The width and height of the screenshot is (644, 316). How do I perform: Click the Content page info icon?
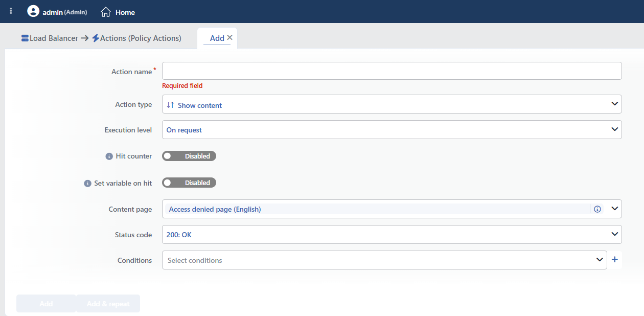pyautogui.click(x=597, y=209)
